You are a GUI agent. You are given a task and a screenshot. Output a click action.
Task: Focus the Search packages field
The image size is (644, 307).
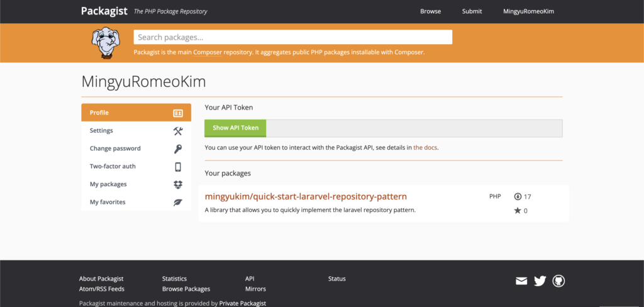coord(293,37)
